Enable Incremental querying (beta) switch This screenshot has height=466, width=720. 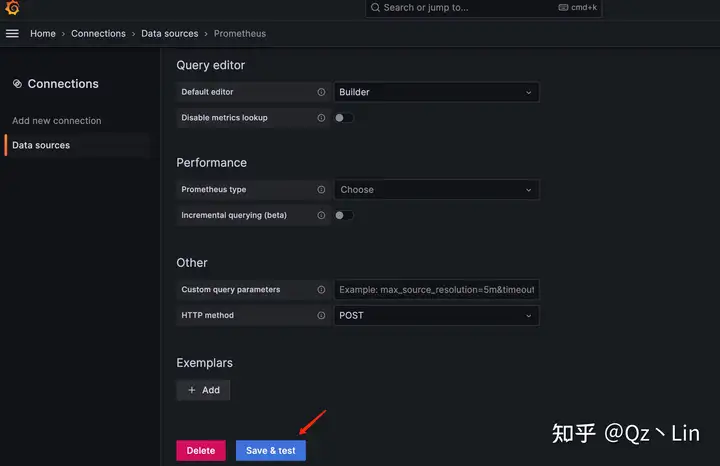click(x=344, y=215)
